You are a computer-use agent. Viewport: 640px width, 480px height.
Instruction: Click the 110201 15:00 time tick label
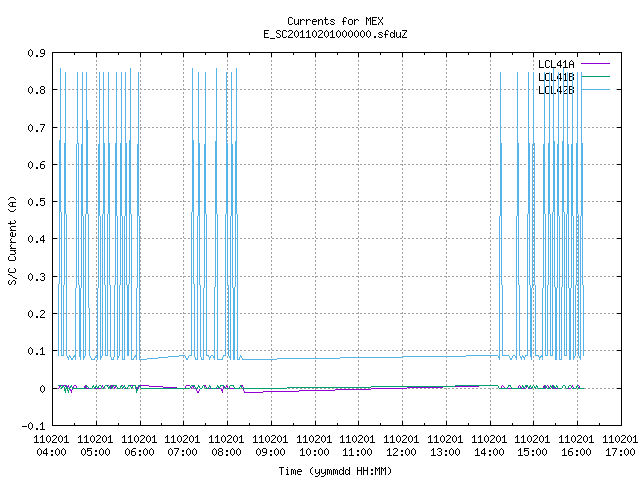(x=532, y=446)
